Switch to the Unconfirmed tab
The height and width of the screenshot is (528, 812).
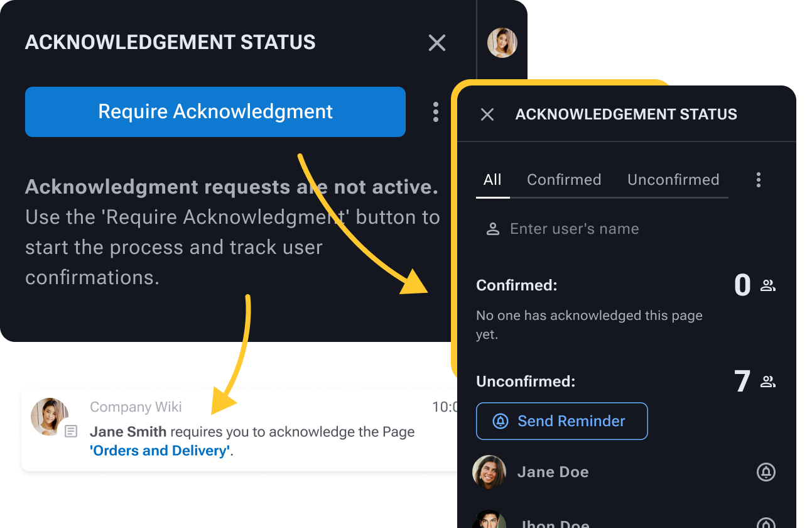[x=673, y=180]
